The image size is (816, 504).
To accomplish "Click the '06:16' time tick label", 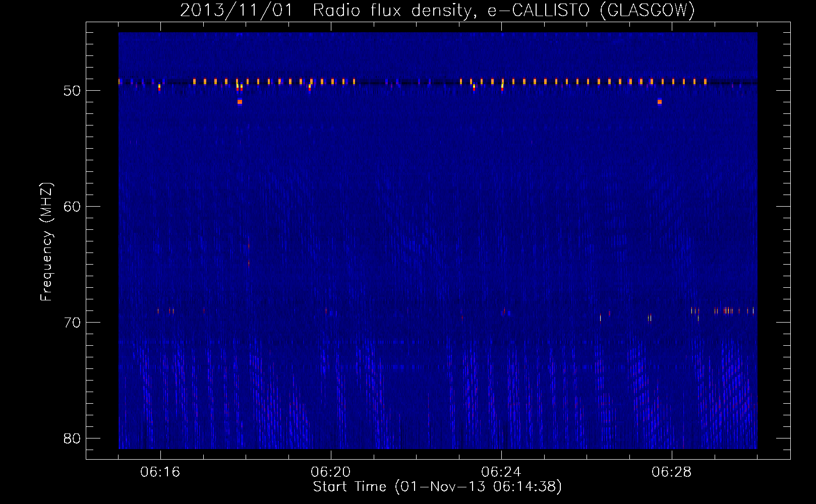I will click(160, 472).
